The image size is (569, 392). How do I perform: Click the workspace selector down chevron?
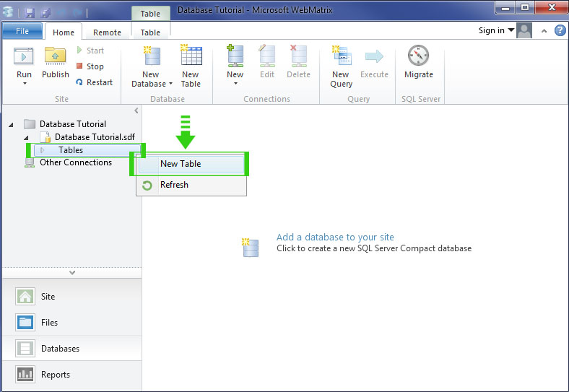72,273
